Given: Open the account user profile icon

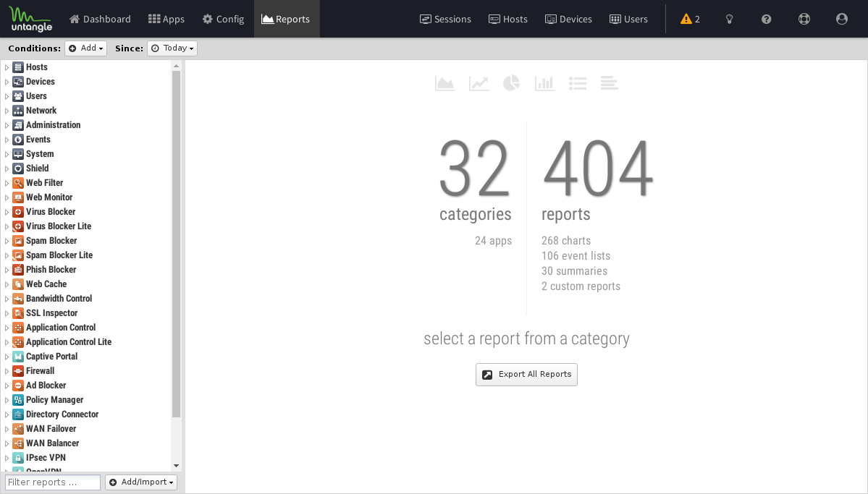Looking at the screenshot, I should pyautogui.click(x=841, y=19).
